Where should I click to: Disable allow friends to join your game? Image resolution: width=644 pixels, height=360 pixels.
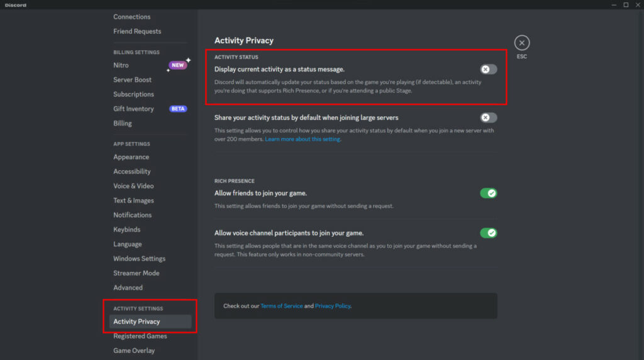pos(488,193)
